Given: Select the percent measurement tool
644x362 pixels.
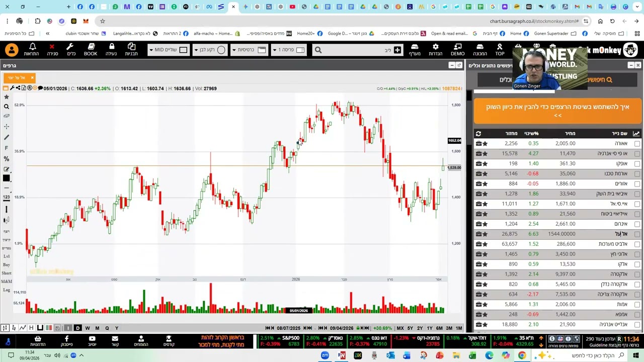Looking at the screenshot, I should point(7,158).
